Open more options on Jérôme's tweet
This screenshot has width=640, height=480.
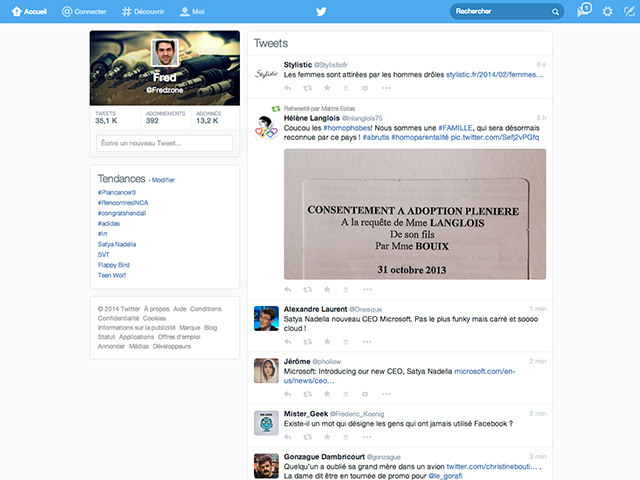point(386,394)
